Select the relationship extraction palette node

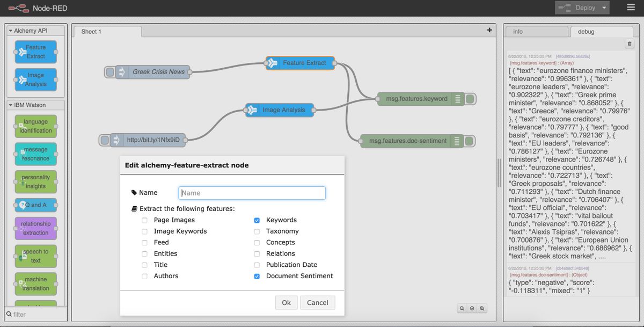click(35, 228)
